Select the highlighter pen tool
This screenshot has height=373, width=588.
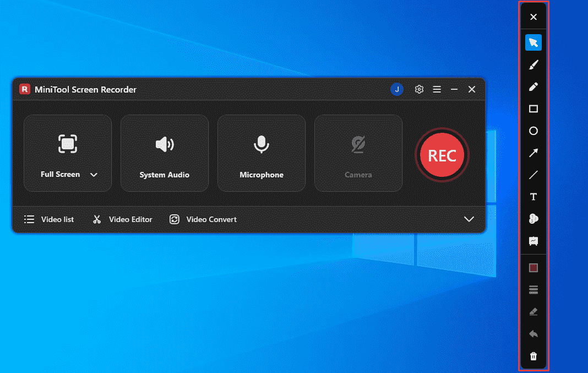pos(533,87)
